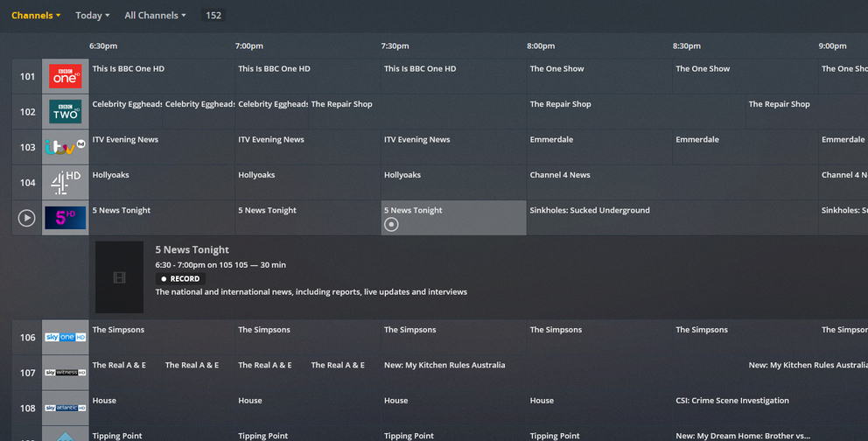This screenshot has height=441, width=868.
Task: Open the 6:30pm 5 News Tonight listing
Action: point(162,218)
